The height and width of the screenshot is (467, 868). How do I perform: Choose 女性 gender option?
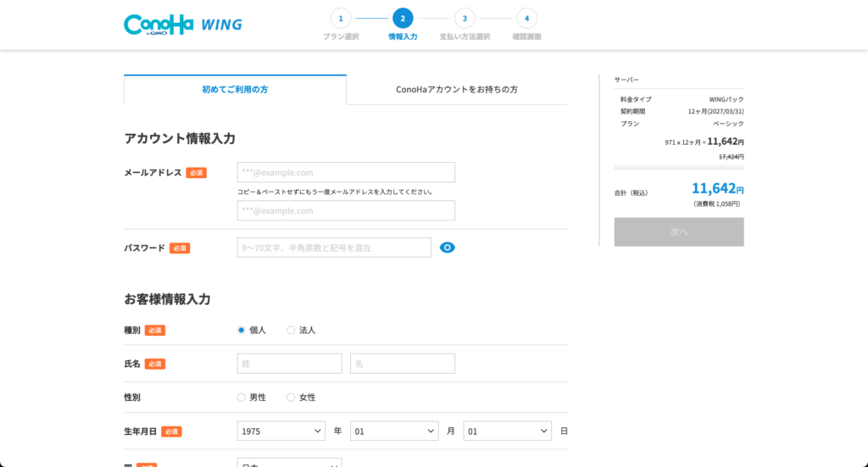[x=291, y=397]
